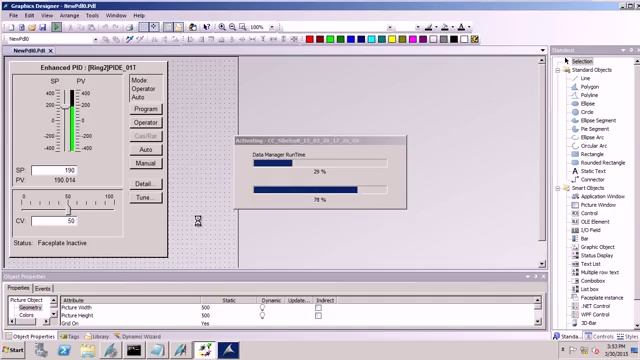Click the Program button on faceplate

[146, 109]
